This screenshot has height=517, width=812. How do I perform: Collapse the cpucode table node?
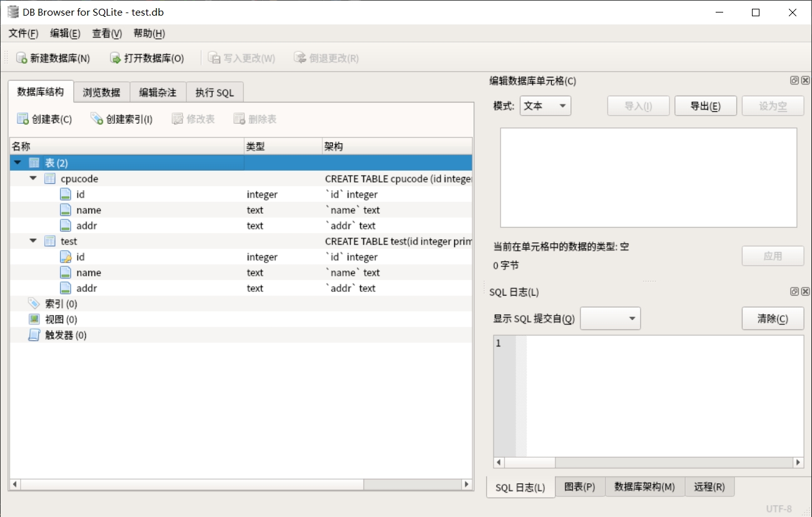pos(33,179)
